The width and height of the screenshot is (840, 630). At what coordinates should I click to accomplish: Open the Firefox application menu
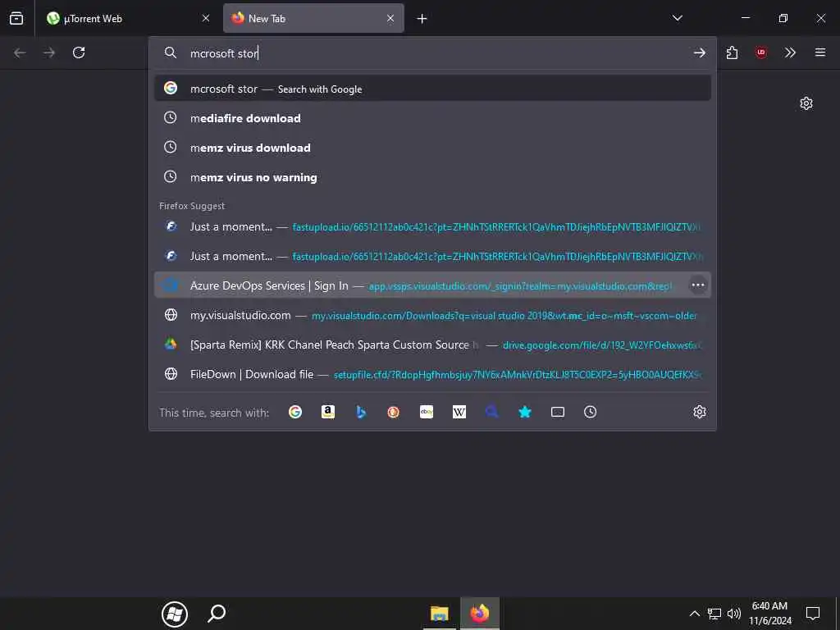819,52
